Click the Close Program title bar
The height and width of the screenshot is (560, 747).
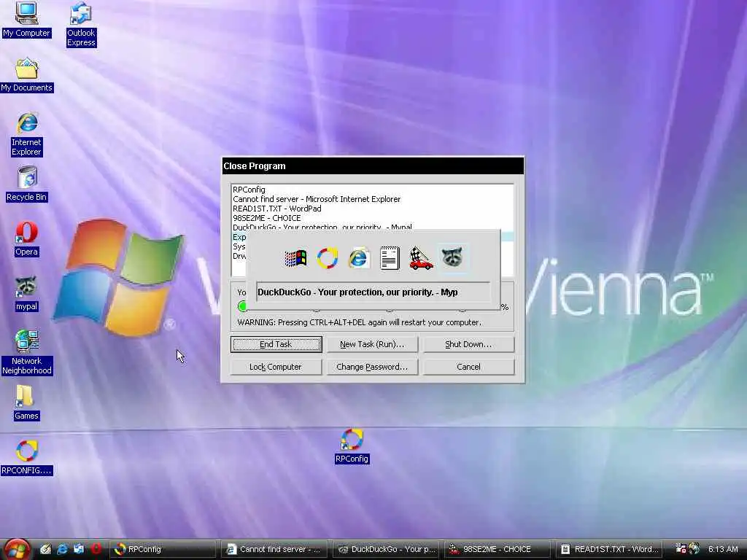(373, 166)
